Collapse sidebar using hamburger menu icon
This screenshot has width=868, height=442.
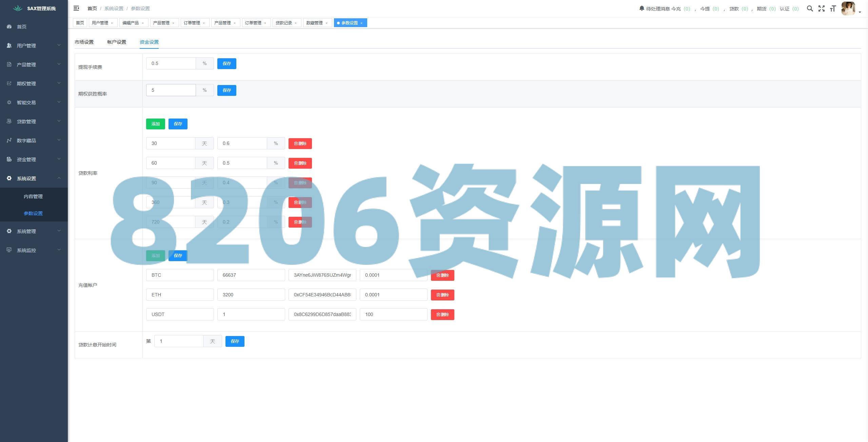click(x=76, y=8)
